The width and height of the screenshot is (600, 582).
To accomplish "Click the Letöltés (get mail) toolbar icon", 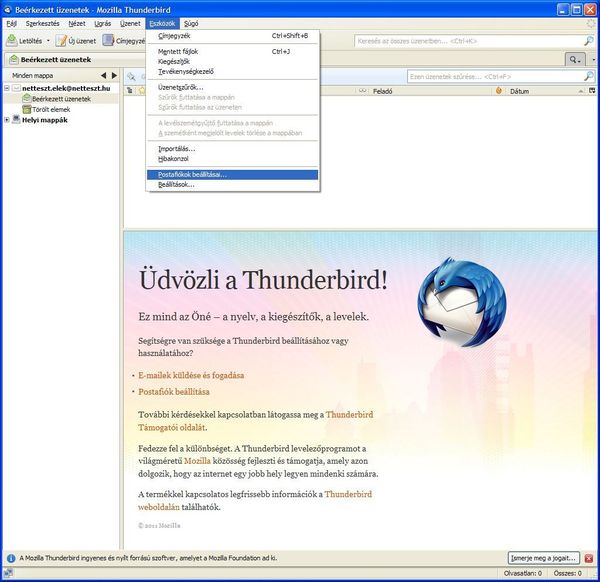I will pyautogui.click(x=11, y=41).
